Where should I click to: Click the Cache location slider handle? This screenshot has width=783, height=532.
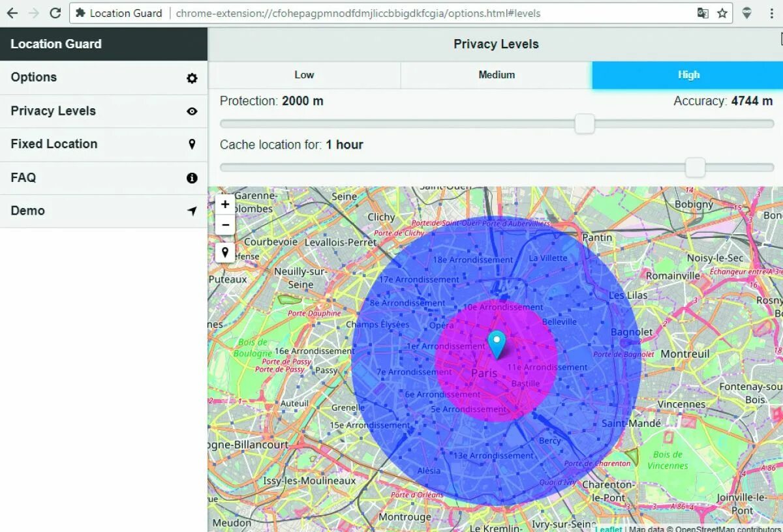coord(696,167)
